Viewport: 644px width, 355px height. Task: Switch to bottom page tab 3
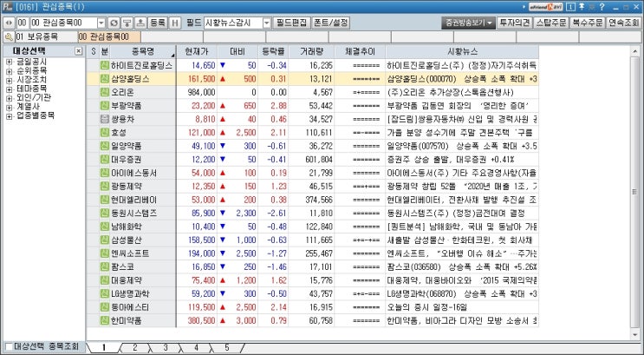point(166,347)
